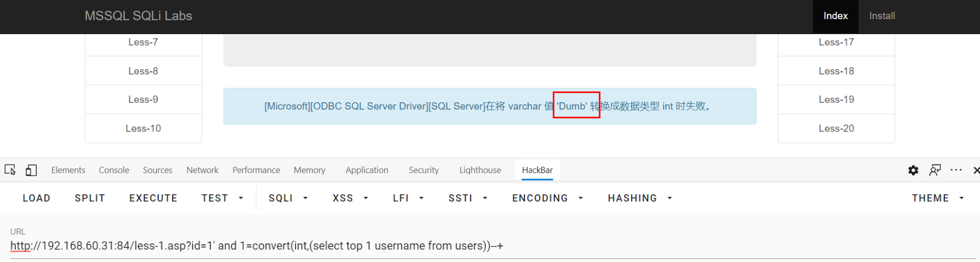Open the Less-9 lesson link
The height and width of the screenshot is (262, 980).
click(143, 100)
